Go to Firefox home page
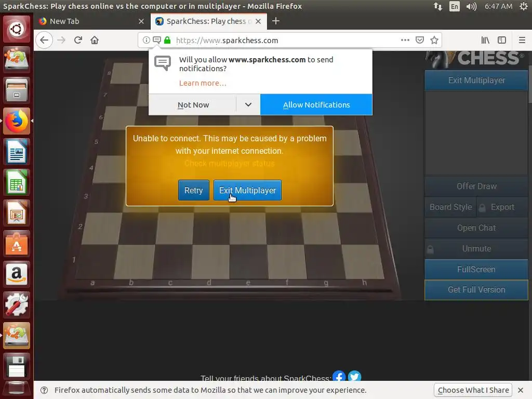The width and height of the screenshot is (532, 399). tap(95, 40)
